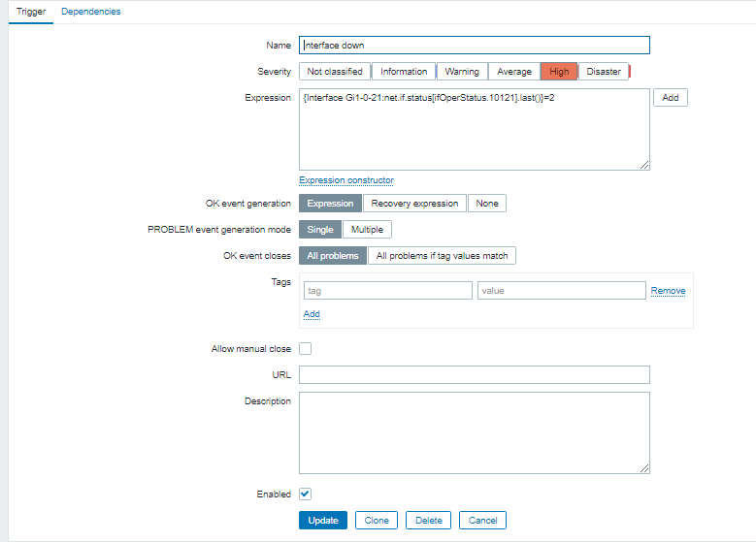756x542 pixels.
Task: Set OK event generation to None
Action: tap(487, 204)
